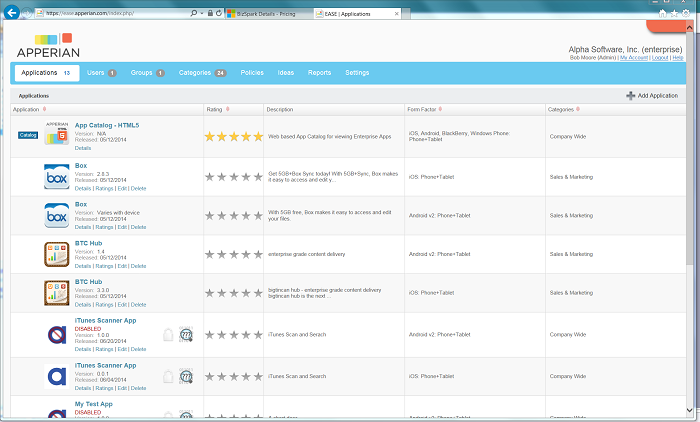
Task: Click the page refresh icon in address bar
Action: pyautogui.click(x=219, y=13)
